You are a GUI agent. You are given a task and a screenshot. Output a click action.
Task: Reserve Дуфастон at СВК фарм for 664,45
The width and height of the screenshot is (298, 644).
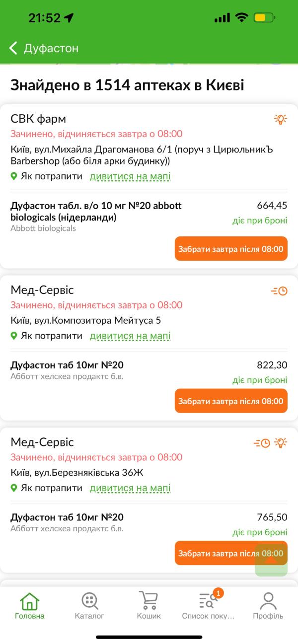(231, 249)
